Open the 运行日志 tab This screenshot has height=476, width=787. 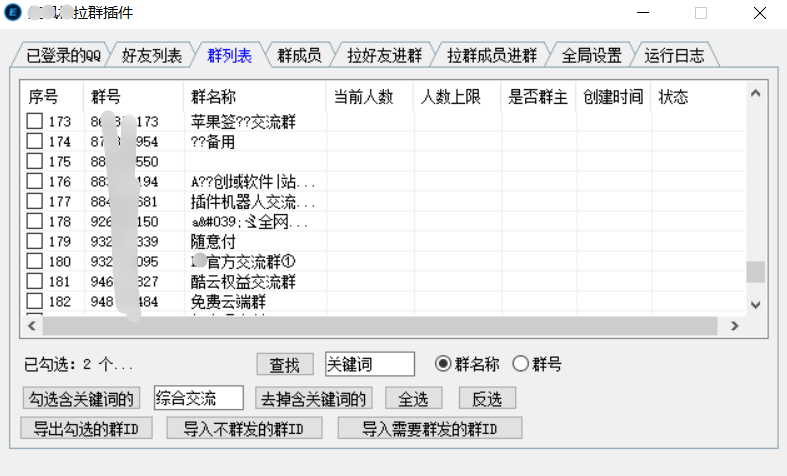point(673,56)
